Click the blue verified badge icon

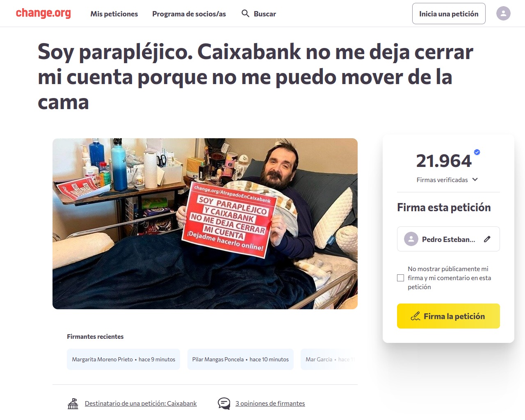(477, 152)
